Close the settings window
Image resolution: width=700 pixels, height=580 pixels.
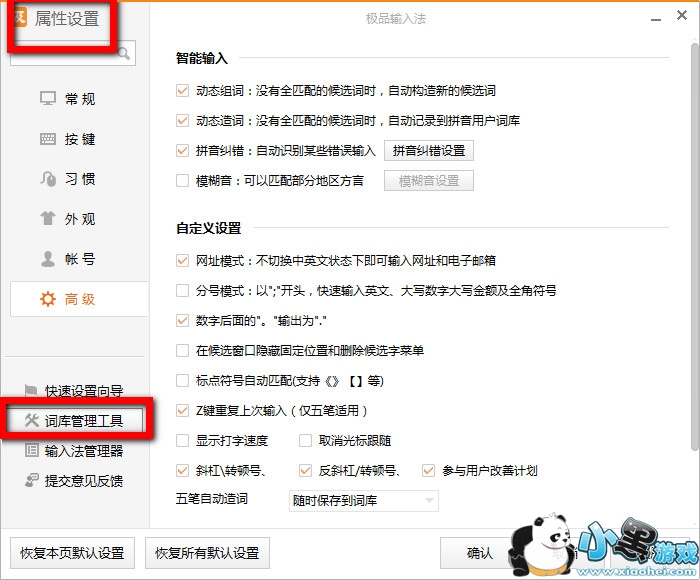coord(682,15)
